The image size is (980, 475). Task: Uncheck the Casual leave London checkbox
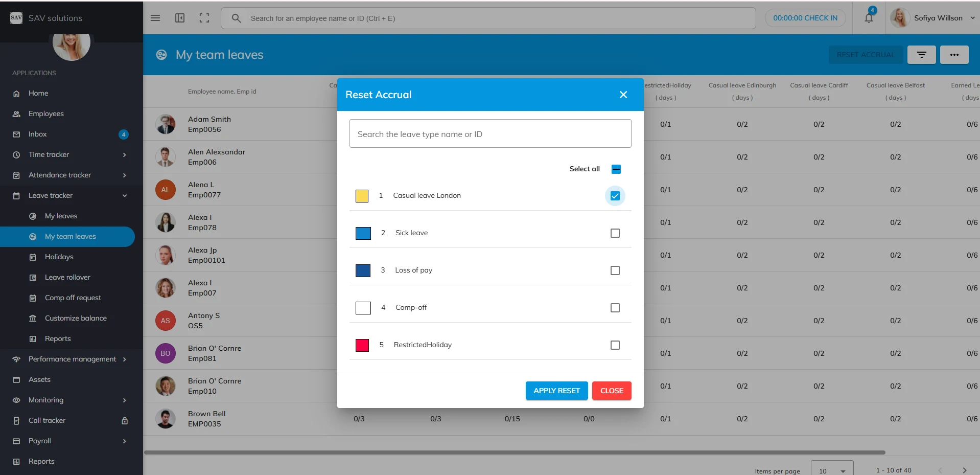[615, 196]
